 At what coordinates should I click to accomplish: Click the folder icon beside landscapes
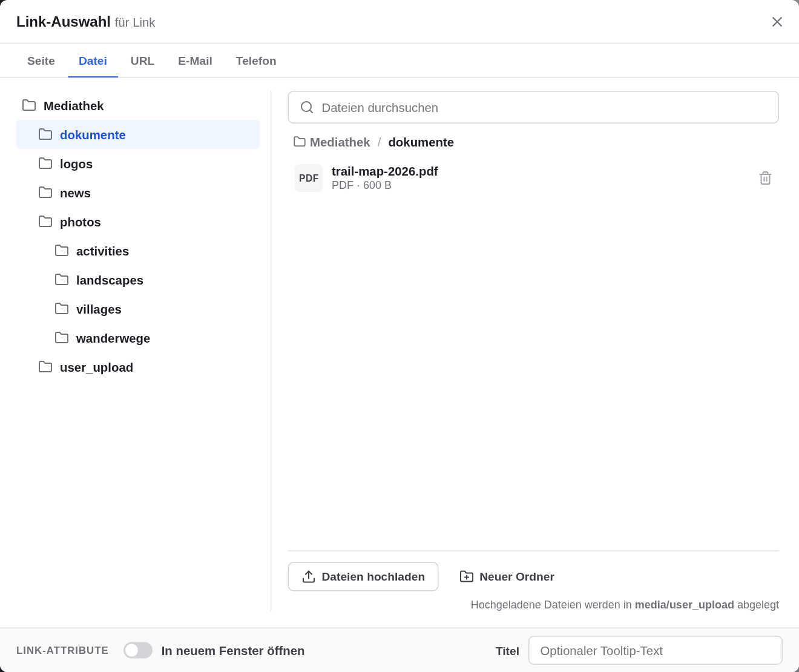(62, 280)
